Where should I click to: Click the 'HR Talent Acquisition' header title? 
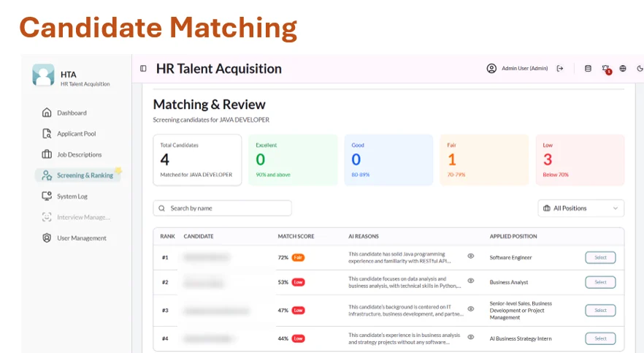tap(219, 69)
